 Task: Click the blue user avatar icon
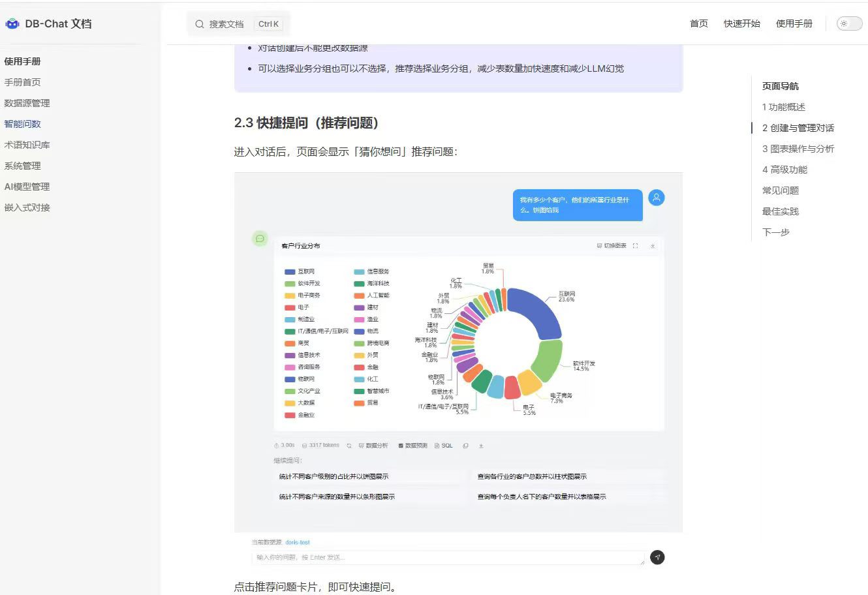click(x=657, y=198)
